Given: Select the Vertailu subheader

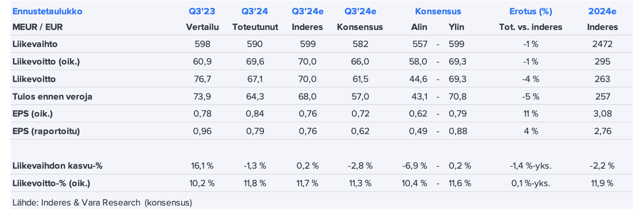Looking at the screenshot, I should (202, 27).
